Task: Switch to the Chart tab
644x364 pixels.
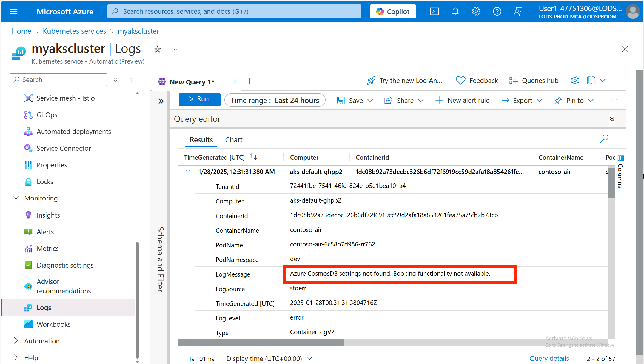Action: pos(234,140)
